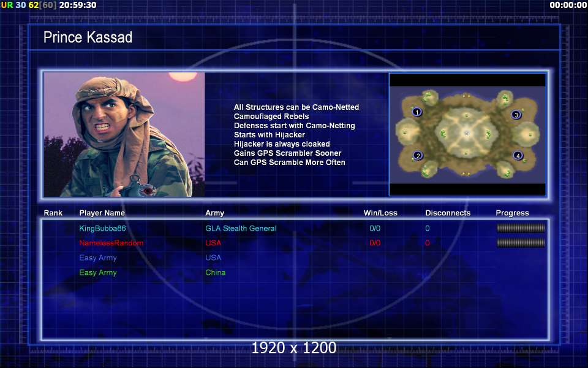The width and height of the screenshot is (588, 368).
Task: Click KingBubba86 loading progress bar
Action: 521,228
